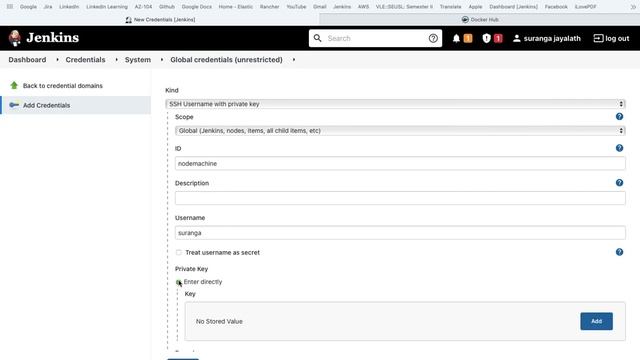
Task: Open the Dashboard [Jenkins] bookmark
Action: coord(513,7)
